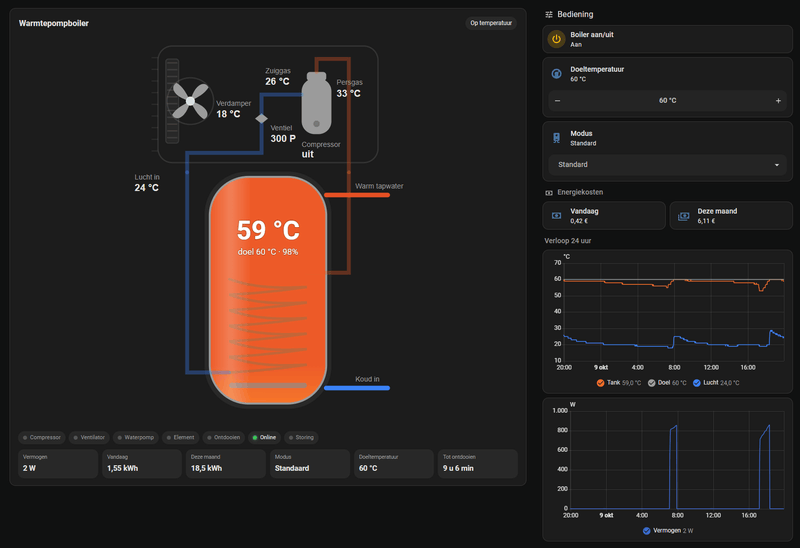Open the Vandaag 0,42 € cost card
800x548 pixels.
click(604, 216)
